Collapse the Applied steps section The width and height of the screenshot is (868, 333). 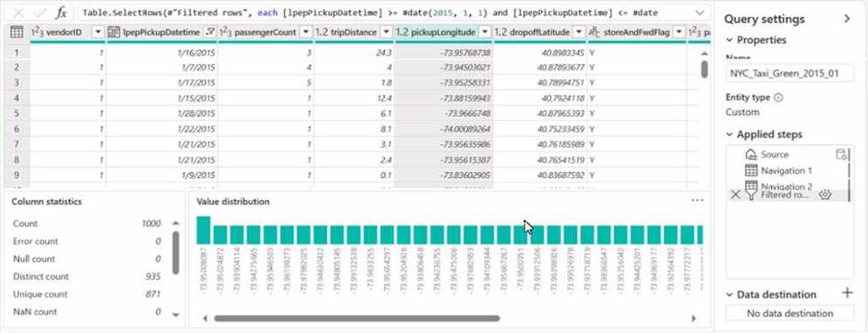[x=729, y=134]
